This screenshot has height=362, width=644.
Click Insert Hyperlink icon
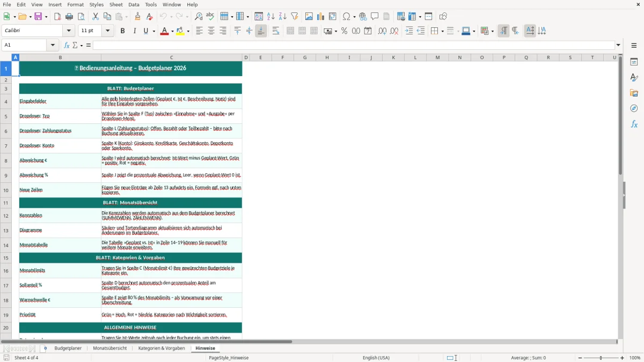click(x=363, y=17)
